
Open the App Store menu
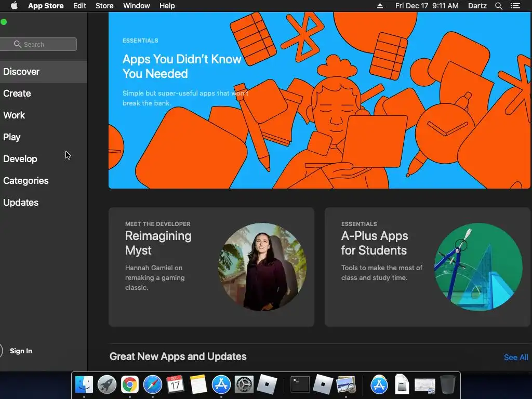[x=46, y=6]
